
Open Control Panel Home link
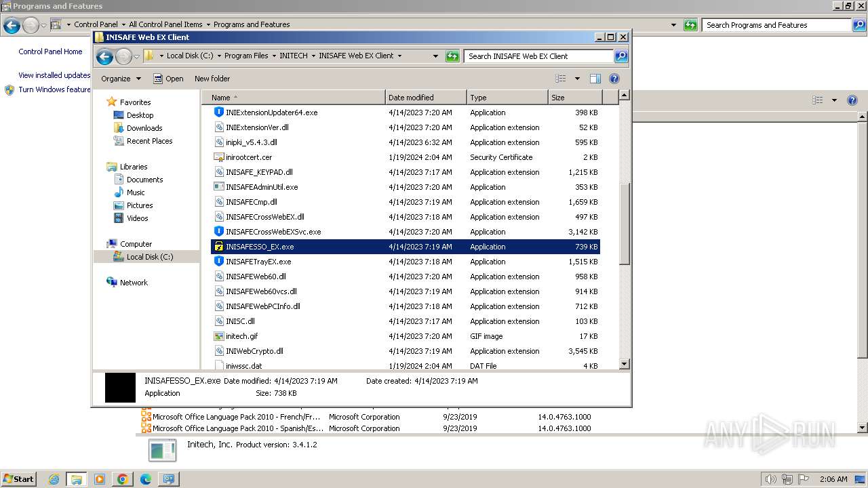tap(50, 52)
